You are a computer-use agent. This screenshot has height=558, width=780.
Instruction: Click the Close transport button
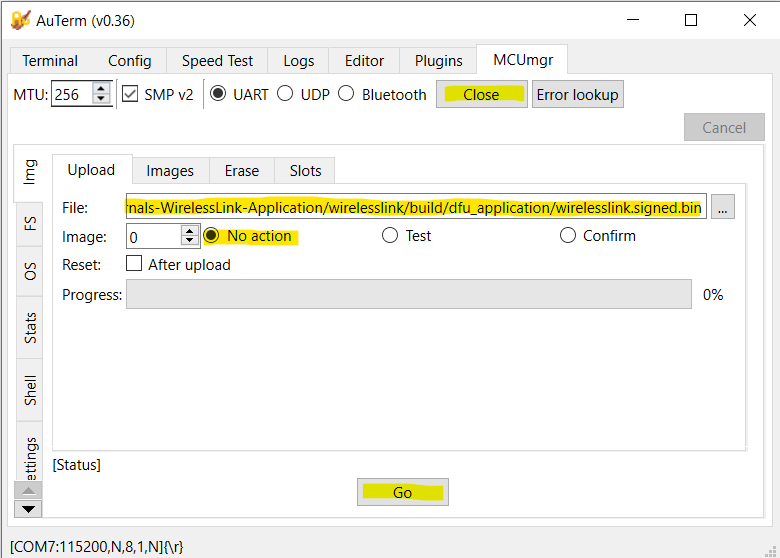482,94
